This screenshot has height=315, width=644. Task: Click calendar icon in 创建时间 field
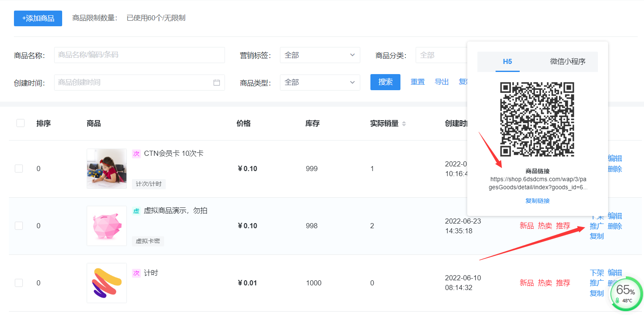point(216,83)
